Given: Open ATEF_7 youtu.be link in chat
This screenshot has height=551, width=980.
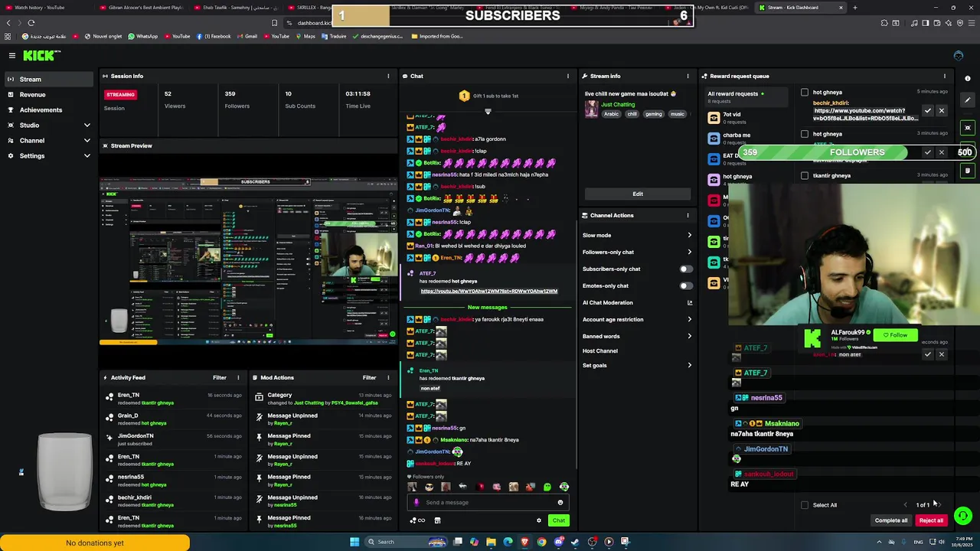Looking at the screenshot, I should [488, 291].
